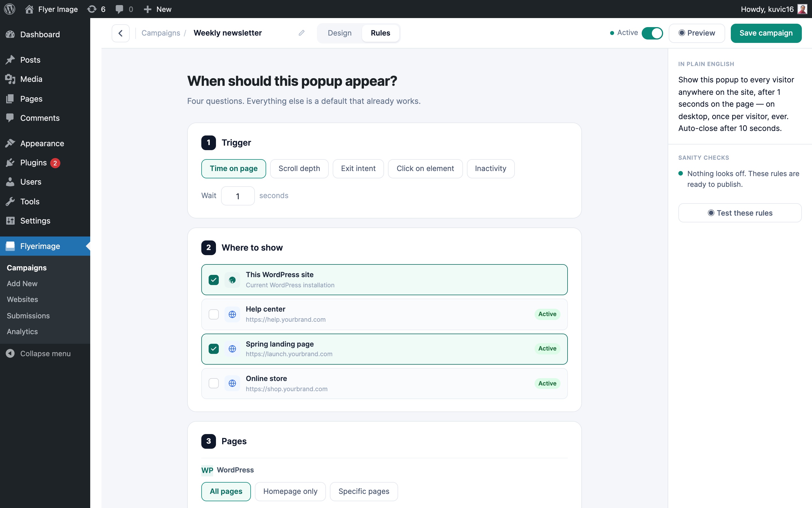Open Websites submenu item

(23, 299)
